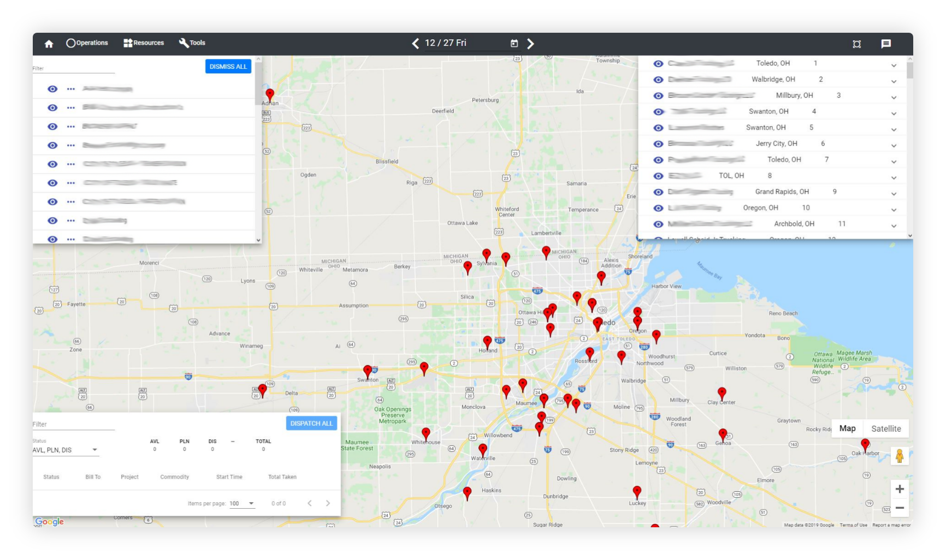Open more options for fifth left-panel row

point(71,164)
